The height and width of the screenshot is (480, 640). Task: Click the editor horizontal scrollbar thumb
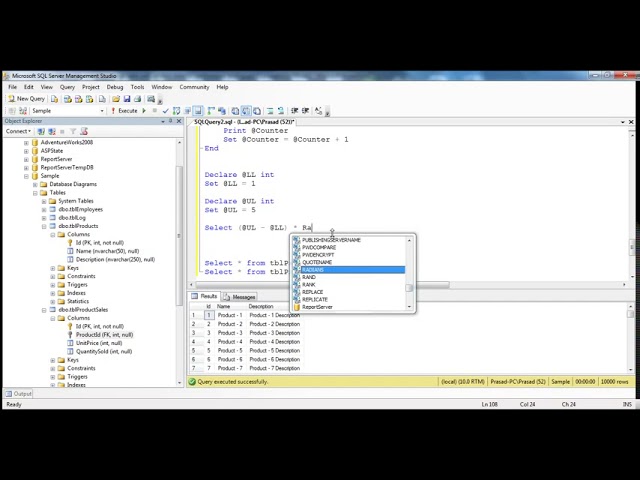click(322, 284)
